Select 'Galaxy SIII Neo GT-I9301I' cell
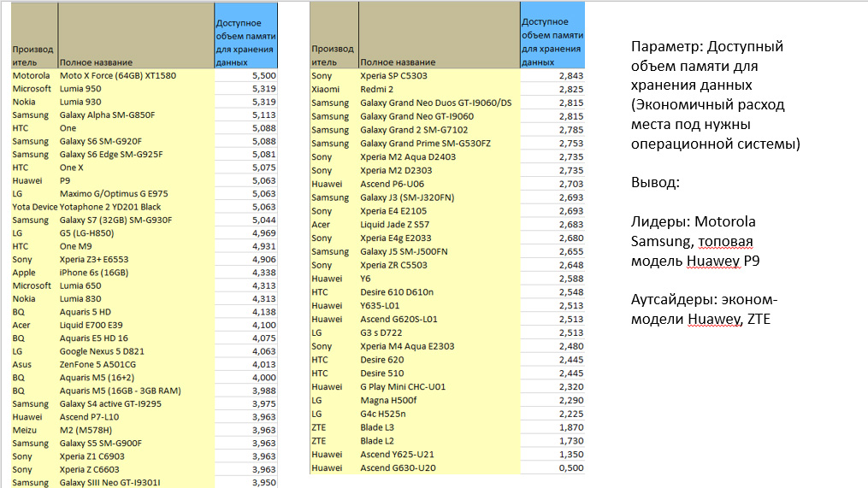The height and width of the screenshot is (488, 868). pyautogui.click(x=136, y=483)
